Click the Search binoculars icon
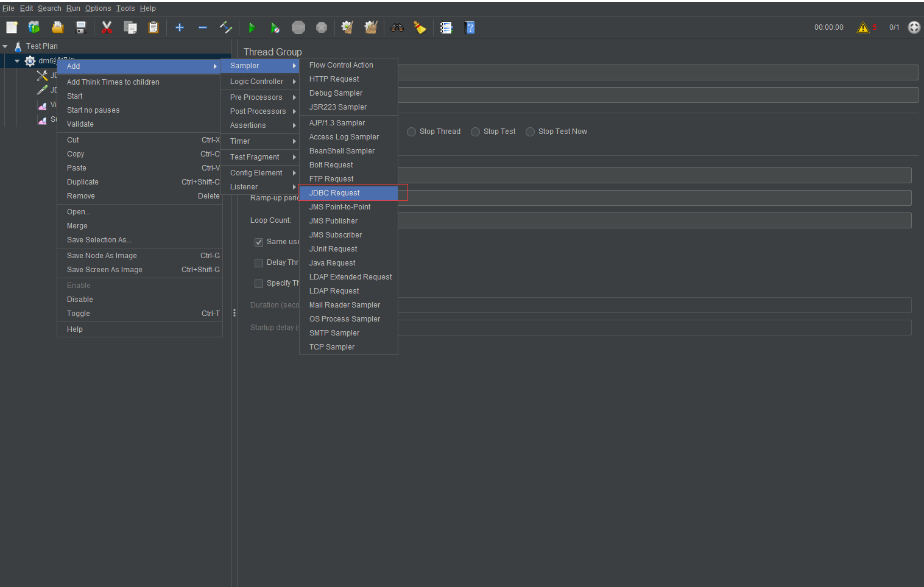 (397, 27)
